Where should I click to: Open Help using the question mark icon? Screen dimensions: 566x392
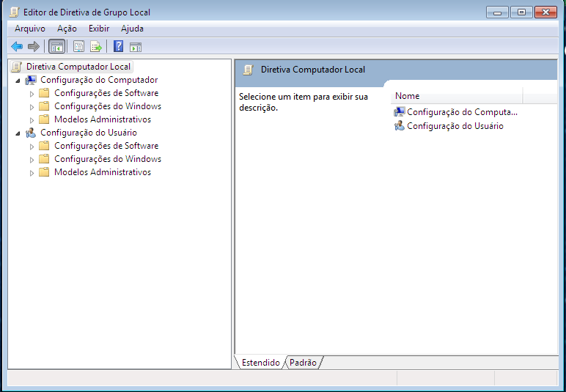pyautogui.click(x=118, y=46)
